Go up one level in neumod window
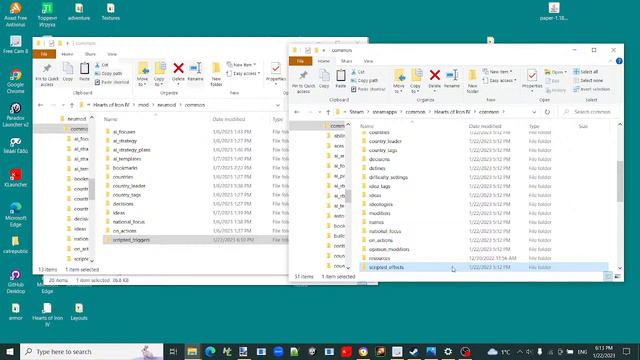This screenshot has height=360, width=640. click(72, 105)
